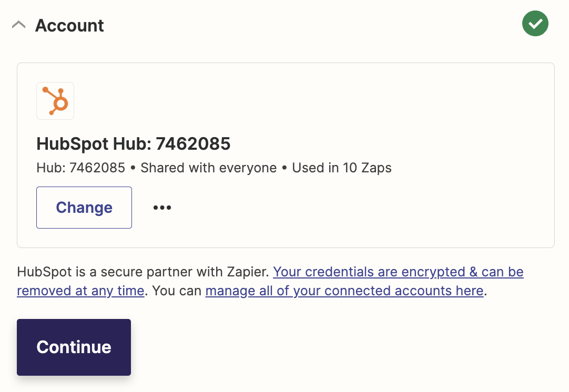Click the 'Used in 10 Zaps' label
Image resolution: width=569 pixels, height=392 pixels.
click(342, 168)
